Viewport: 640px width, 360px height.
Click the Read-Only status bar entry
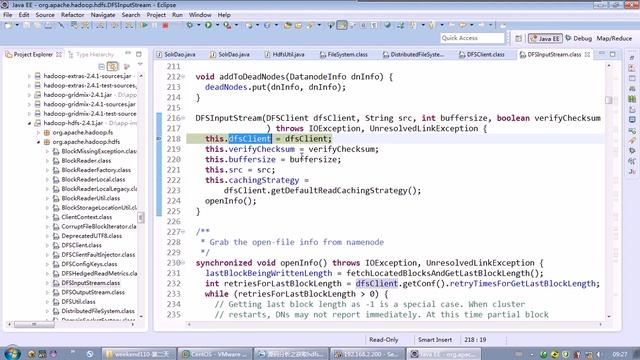coord(384,340)
